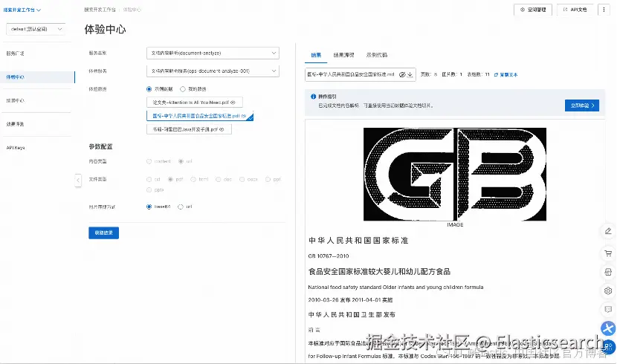The image size is (617, 364).
Task: Open the shopping cart floating icon
Action: pyautogui.click(x=608, y=253)
